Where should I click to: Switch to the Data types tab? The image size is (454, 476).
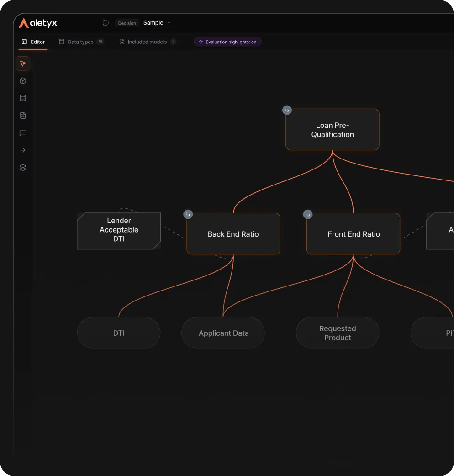coord(81,42)
